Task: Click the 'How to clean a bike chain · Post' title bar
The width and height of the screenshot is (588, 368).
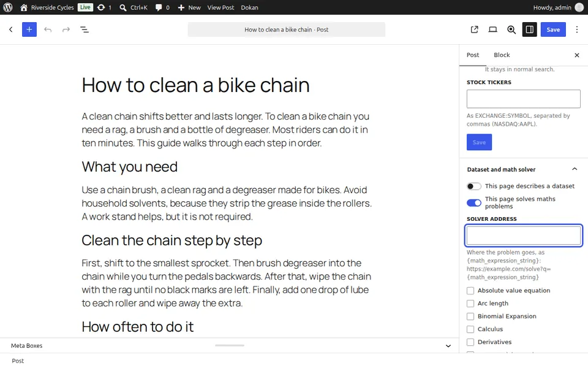Action: 287,29
